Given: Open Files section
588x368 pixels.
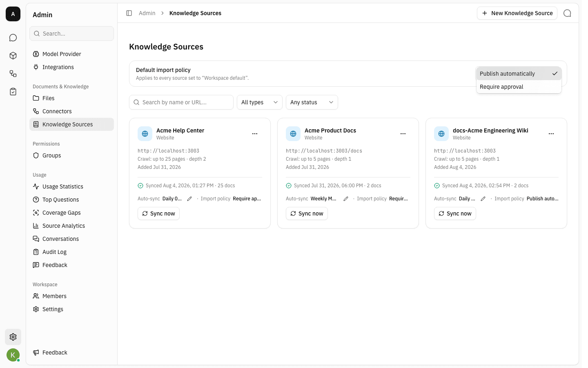Looking at the screenshot, I should click(x=71, y=98).
